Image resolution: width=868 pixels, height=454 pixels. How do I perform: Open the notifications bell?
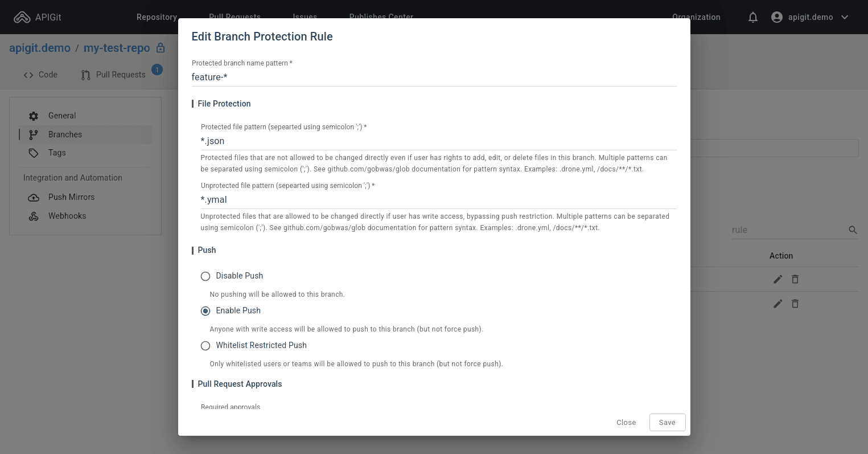(x=753, y=17)
